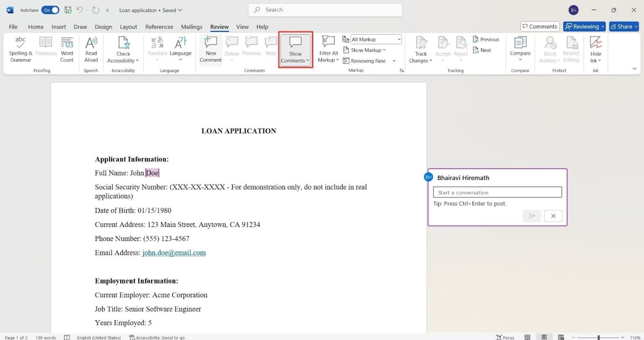This screenshot has width=644, height=340.
Task: Toggle AutoSave off
Action: pos(50,10)
